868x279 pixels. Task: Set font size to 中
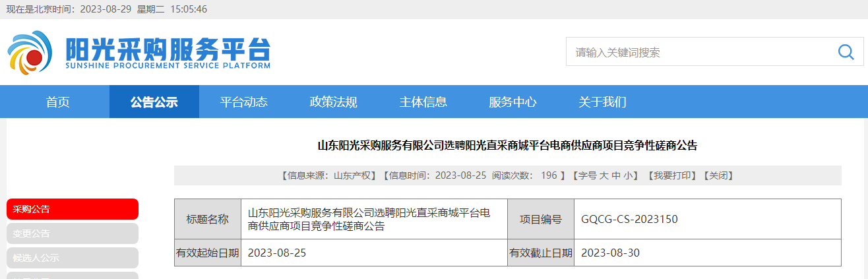(x=615, y=175)
